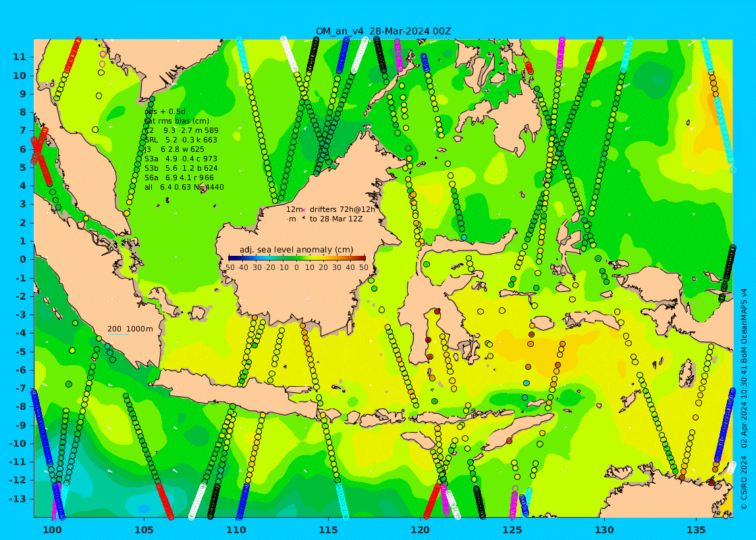Select the colorbar tick label 0

(x=296, y=267)
